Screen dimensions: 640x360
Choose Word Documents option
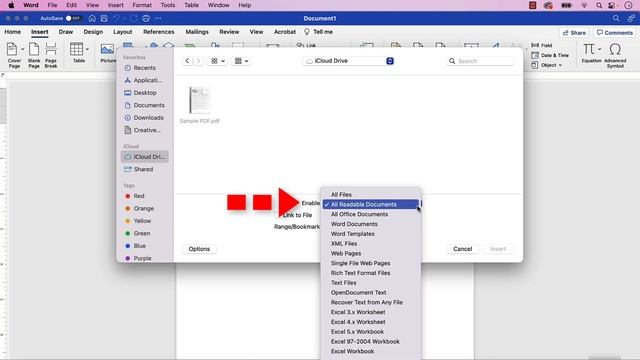pos(371,224)
